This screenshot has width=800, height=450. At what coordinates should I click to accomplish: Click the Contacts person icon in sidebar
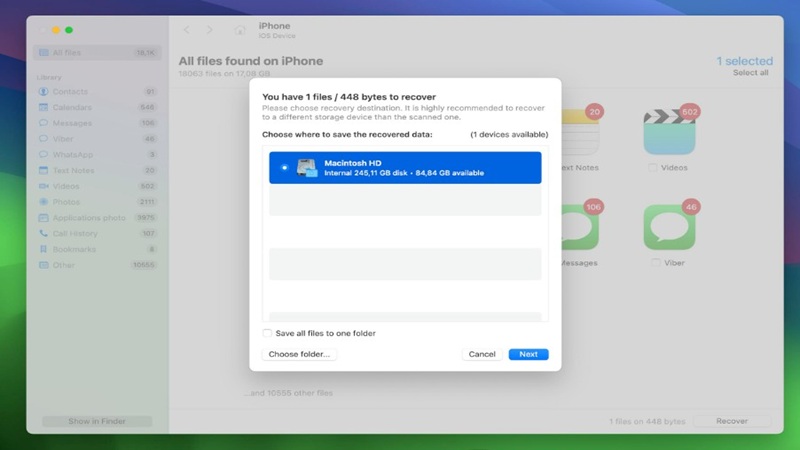point(43,92)
